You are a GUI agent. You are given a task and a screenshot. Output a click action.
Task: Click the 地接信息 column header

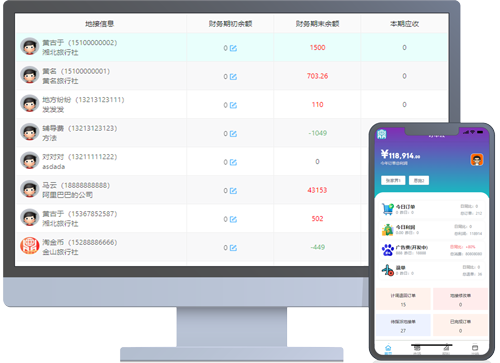click(x=100, y=24)
